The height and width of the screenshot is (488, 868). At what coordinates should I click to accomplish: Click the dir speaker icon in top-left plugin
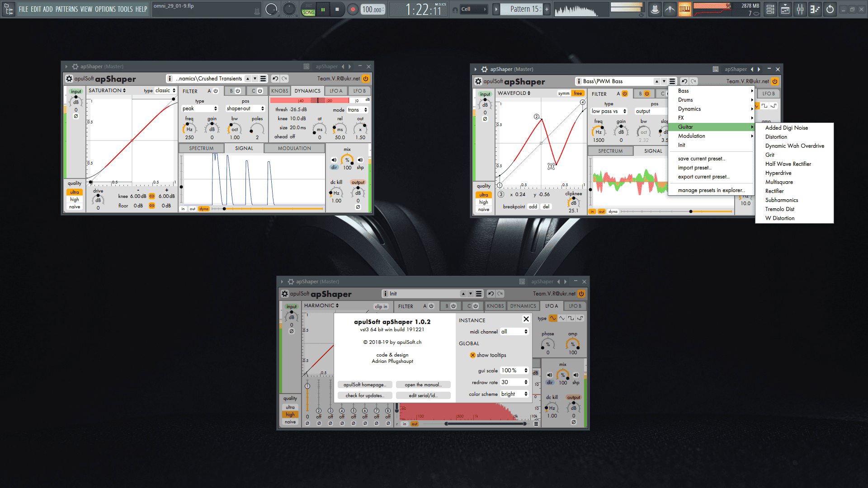334,160
